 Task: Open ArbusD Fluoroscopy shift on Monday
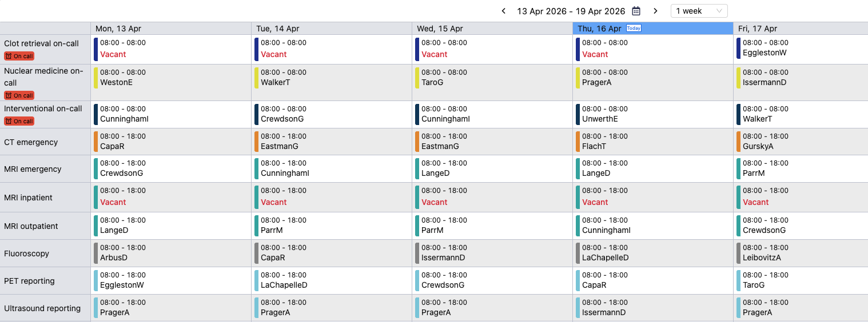click(114, 257)
